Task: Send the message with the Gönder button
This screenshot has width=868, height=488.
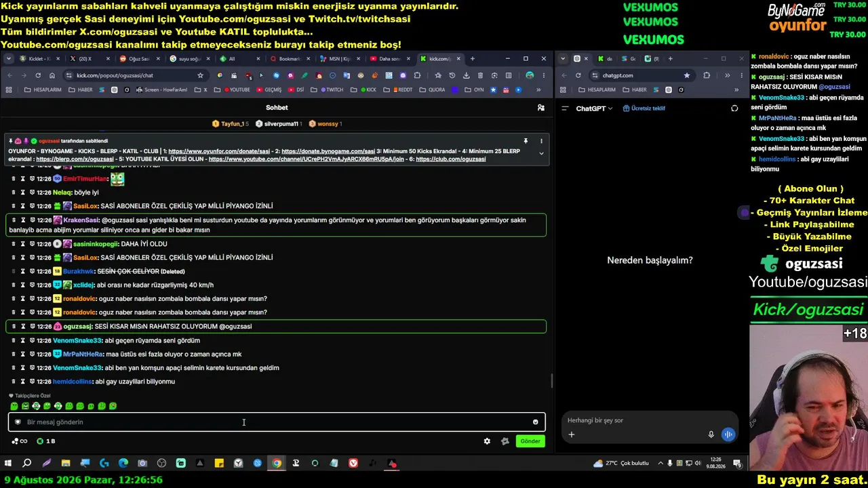Action: [x=530, y=441]
